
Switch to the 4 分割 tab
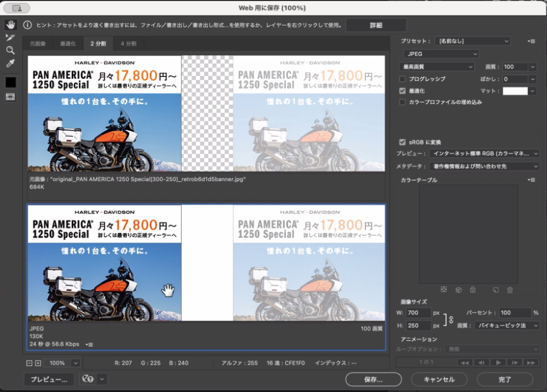click(128, 44)
